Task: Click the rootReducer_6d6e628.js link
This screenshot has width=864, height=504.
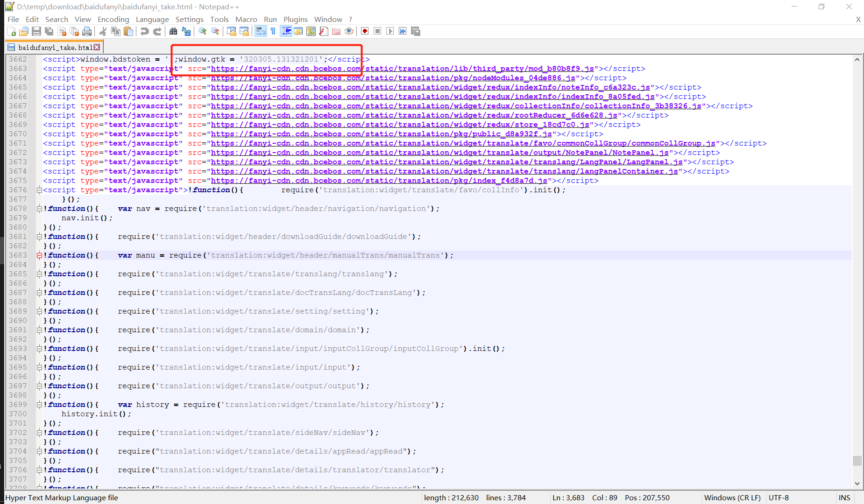Action: pos(414,115)
